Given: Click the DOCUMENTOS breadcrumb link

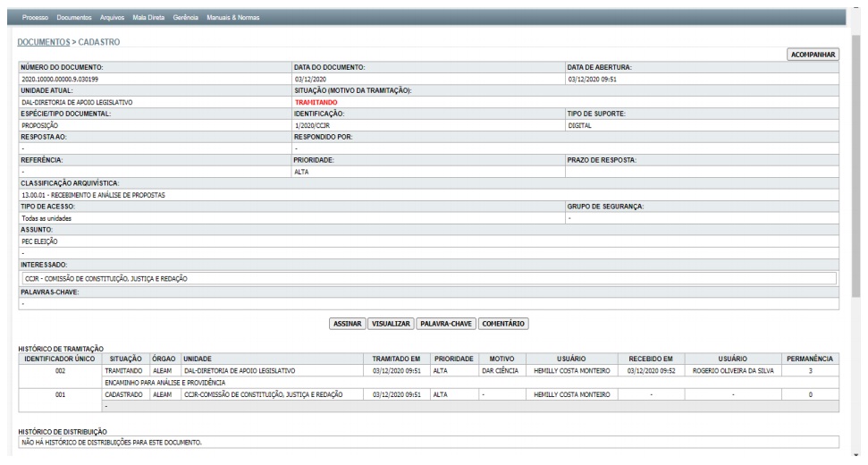Looking at the screenshot, I should (x=44, y=42).
